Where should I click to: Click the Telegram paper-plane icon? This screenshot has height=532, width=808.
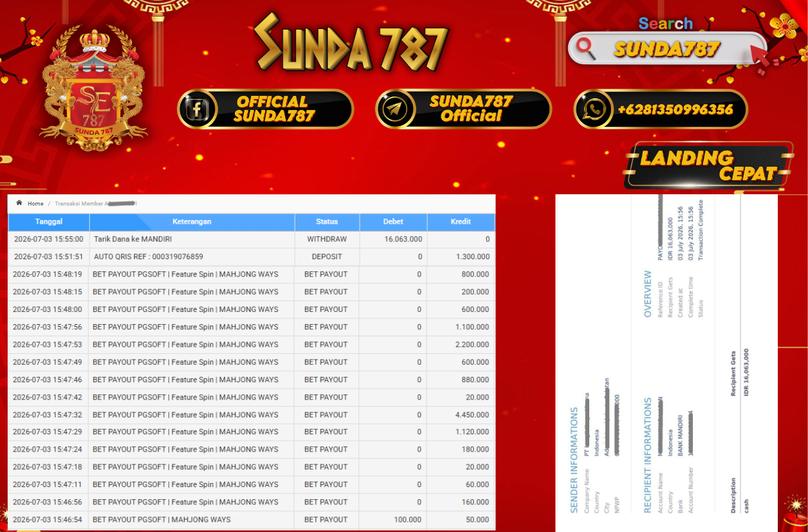click(x=395, y=109)
